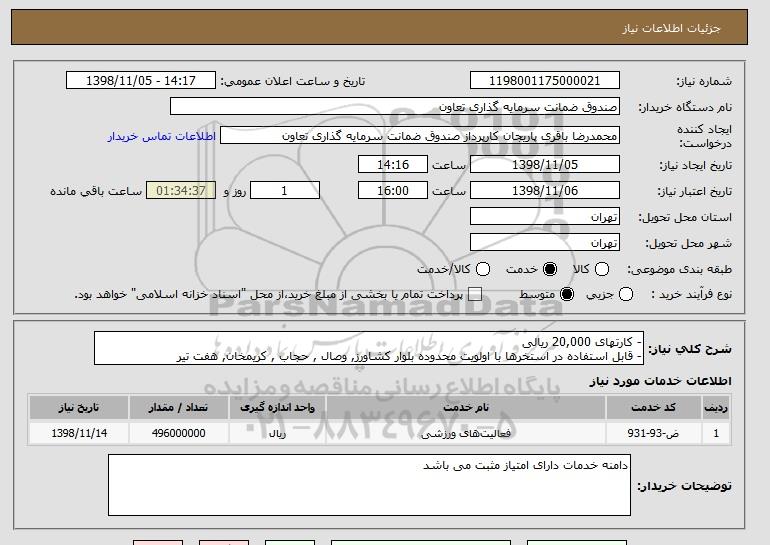Screen dimensions: 770x545
Task: Click the announcement date field 1398/11/05 - 14:17
Action: [x=141, y=81]
